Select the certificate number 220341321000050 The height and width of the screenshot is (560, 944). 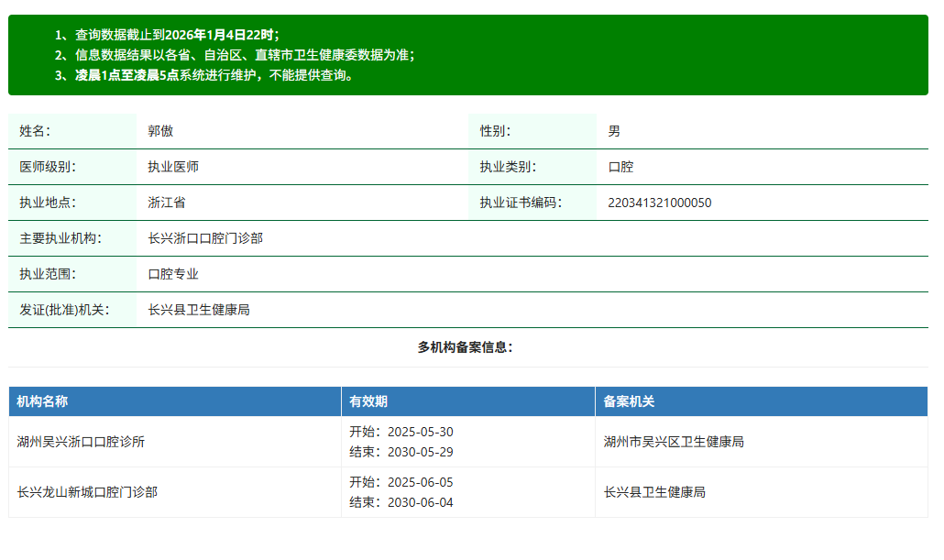pyautogui.click(x=659, y=203)
